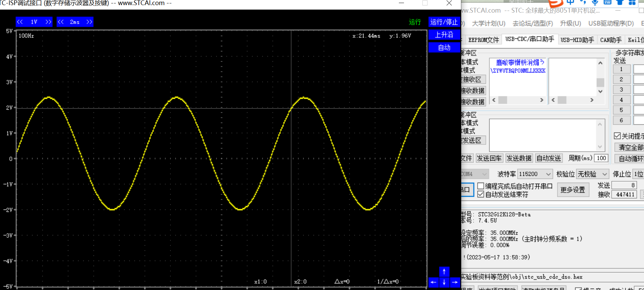Click the x1:0 cursor value

tap(260, 282)
